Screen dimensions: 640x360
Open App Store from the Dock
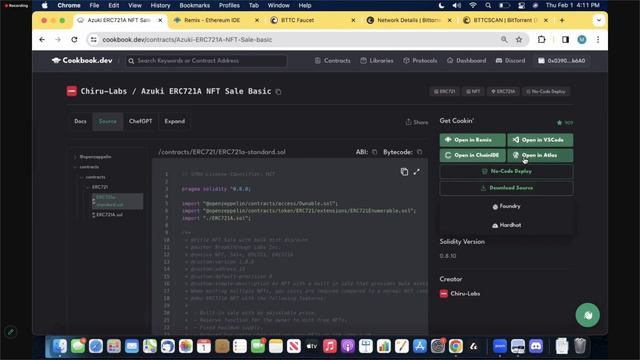pos(420,347)
